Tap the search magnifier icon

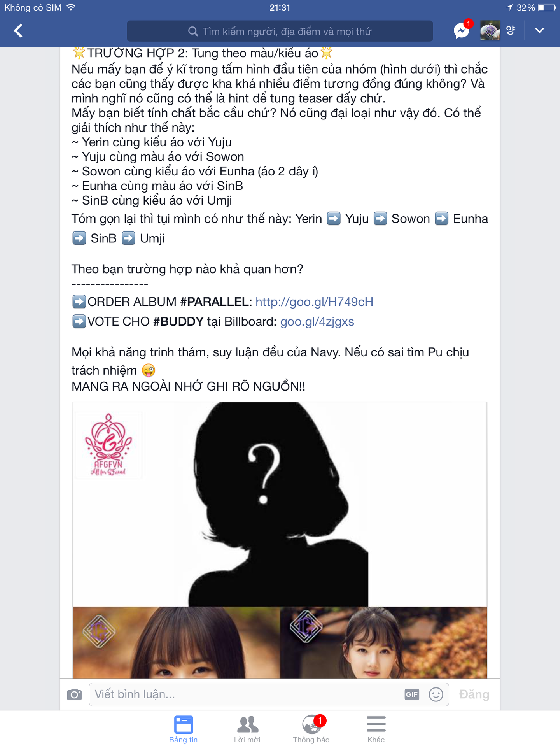point(193,31)
